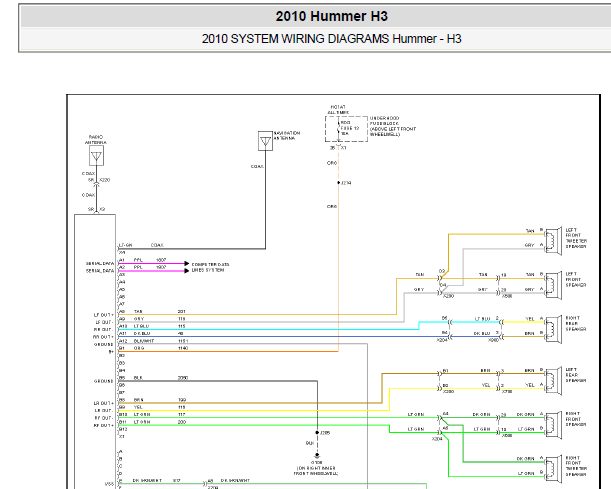This screenshot has width=611, height=489.
Task: Click the 'COMPUTER DATA LINES SYSTEM' label
Action: tap(210, 267)
